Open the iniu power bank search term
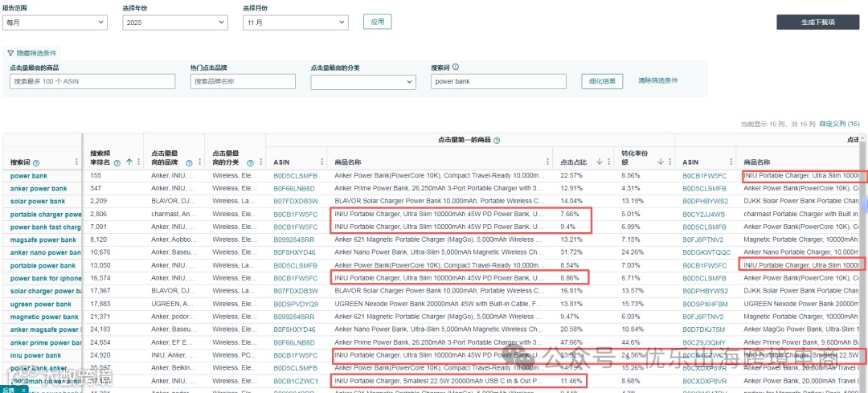Image resolution: width=868 pixels, height=393 pixels. (x=36, y=355)
